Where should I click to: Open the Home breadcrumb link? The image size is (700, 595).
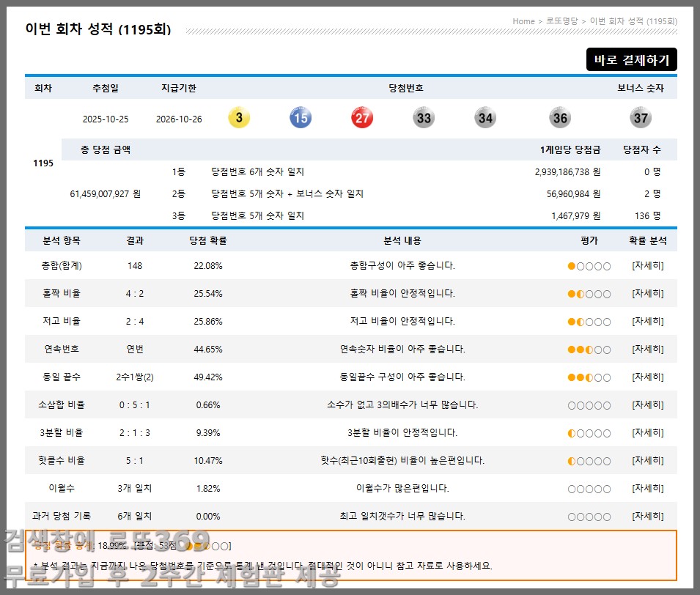tap(523, 21)
